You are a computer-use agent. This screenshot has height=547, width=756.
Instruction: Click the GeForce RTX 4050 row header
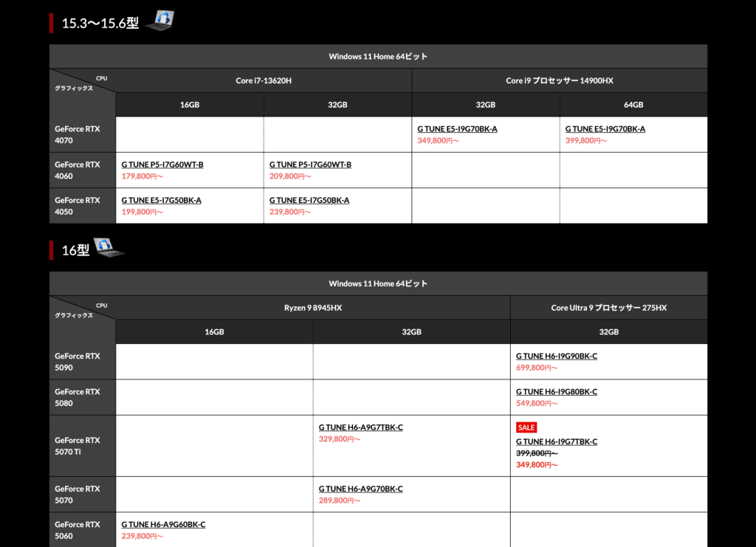[x=83, y=206]
